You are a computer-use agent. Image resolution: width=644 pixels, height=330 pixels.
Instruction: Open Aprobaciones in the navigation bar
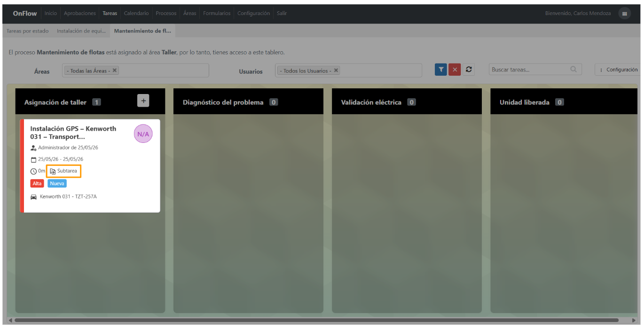[x=80, y=14]
